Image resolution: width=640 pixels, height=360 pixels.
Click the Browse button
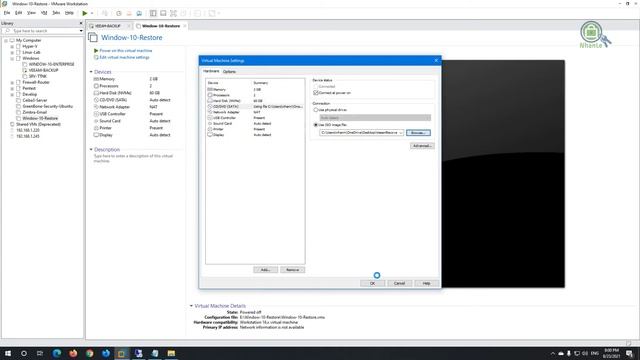pyautogui.click(x=418, y=133)
